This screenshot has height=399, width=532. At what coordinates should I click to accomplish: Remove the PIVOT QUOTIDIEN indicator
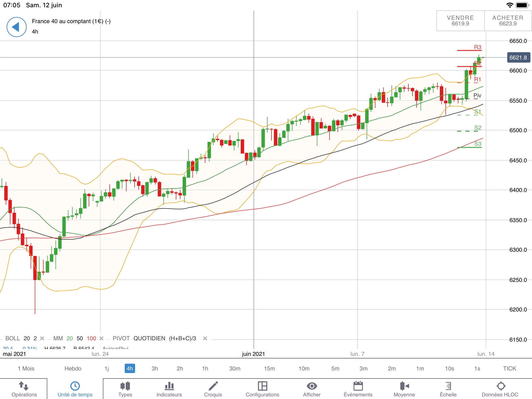tap(205, 338)
